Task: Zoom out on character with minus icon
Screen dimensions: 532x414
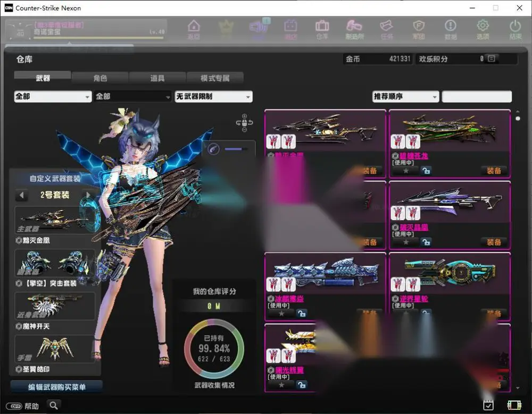Action: click(x=244, y=130)
